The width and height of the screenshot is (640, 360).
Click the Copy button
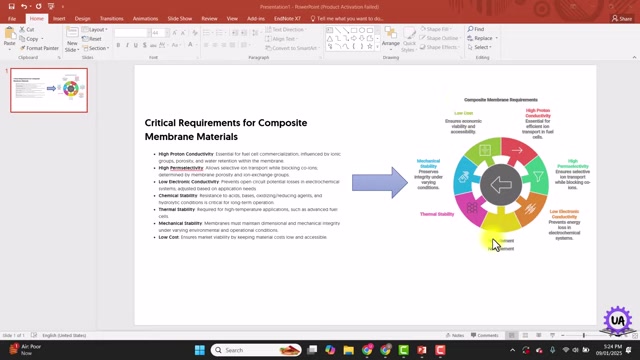click(x=31, y=39)
